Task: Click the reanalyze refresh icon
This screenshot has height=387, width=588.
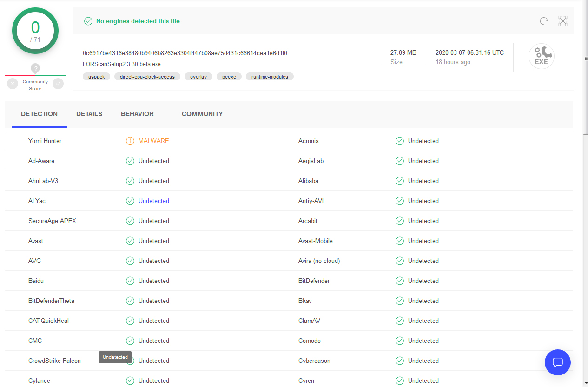Action: 544,21
